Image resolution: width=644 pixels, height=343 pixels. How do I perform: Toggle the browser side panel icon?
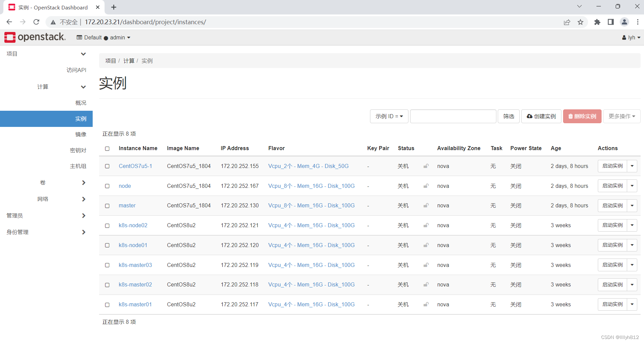click(x=611, y=22)
